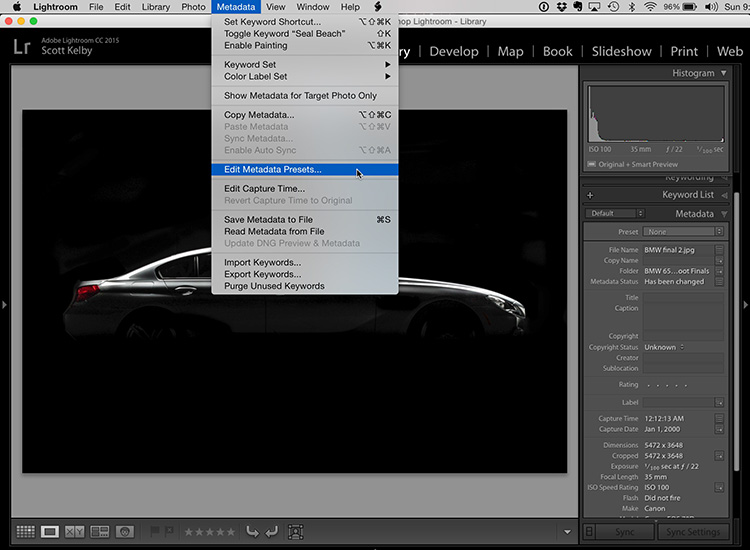750x550 pixels.
Task: Open the toolbar content dropdown arrow
Action: click(567, 532)
